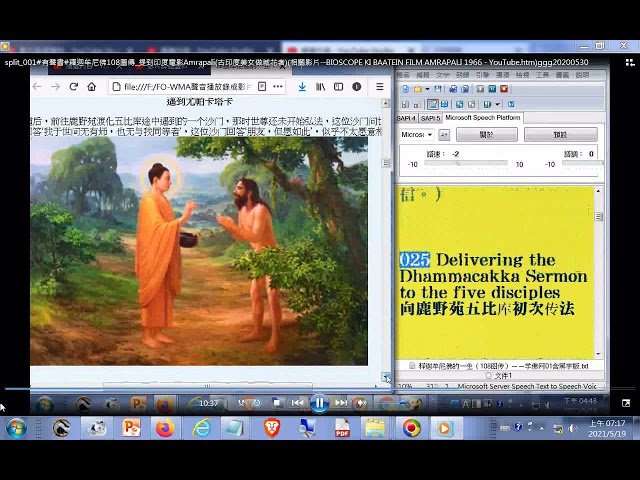Show hidden system tray icons arrow
The height and width of the screenshot is (480, 640).
(x=542, y=428)
